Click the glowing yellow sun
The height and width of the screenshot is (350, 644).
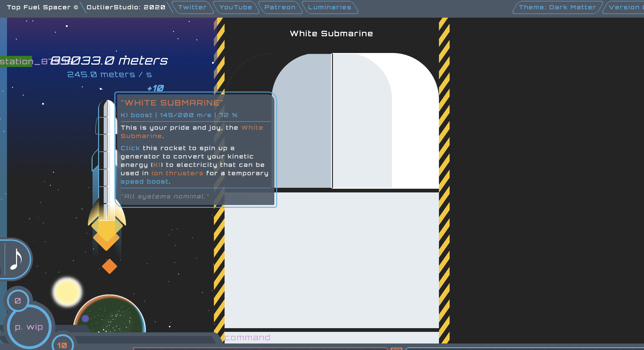coord(67,291)
